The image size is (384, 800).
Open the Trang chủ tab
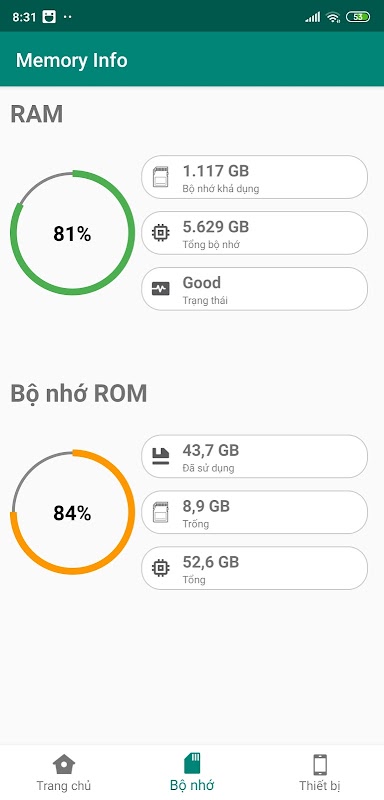[64, 772]
